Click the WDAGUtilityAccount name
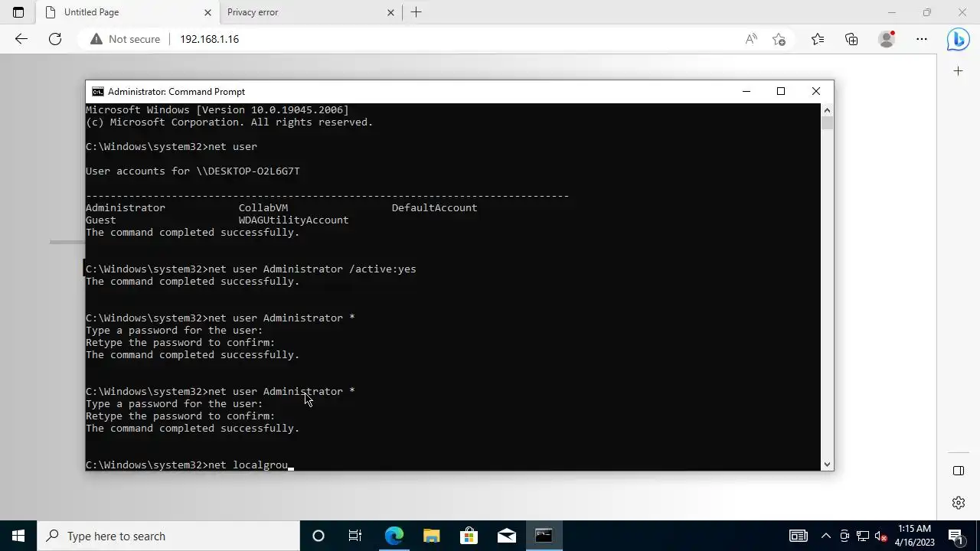Viewport: 980px width, 551px height. point(294,220)
